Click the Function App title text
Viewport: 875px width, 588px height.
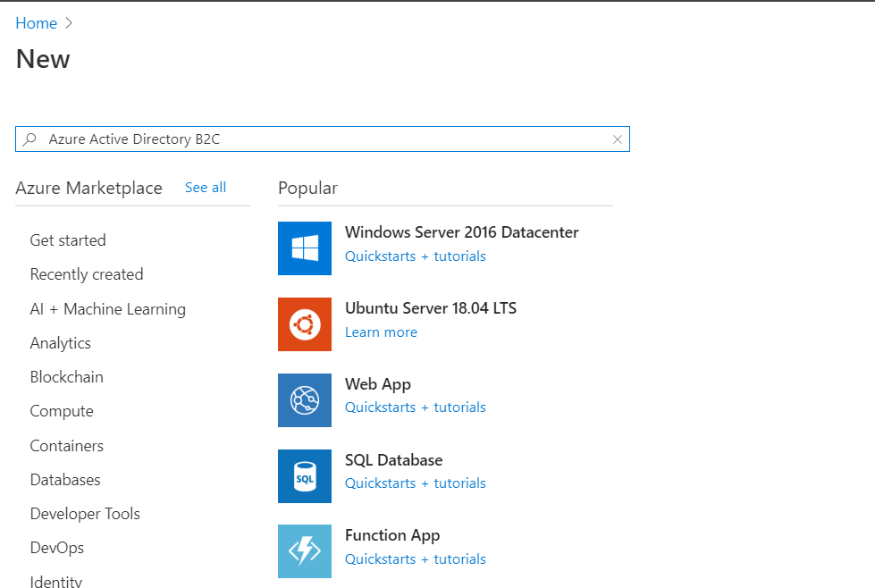click(392, 535)
